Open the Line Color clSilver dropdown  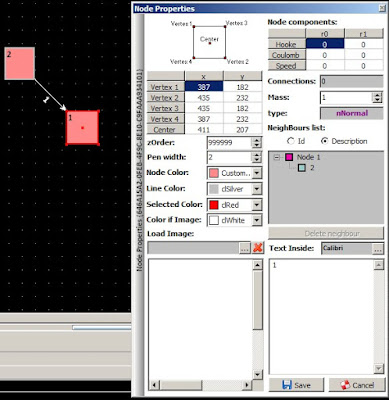coord(256,189)
